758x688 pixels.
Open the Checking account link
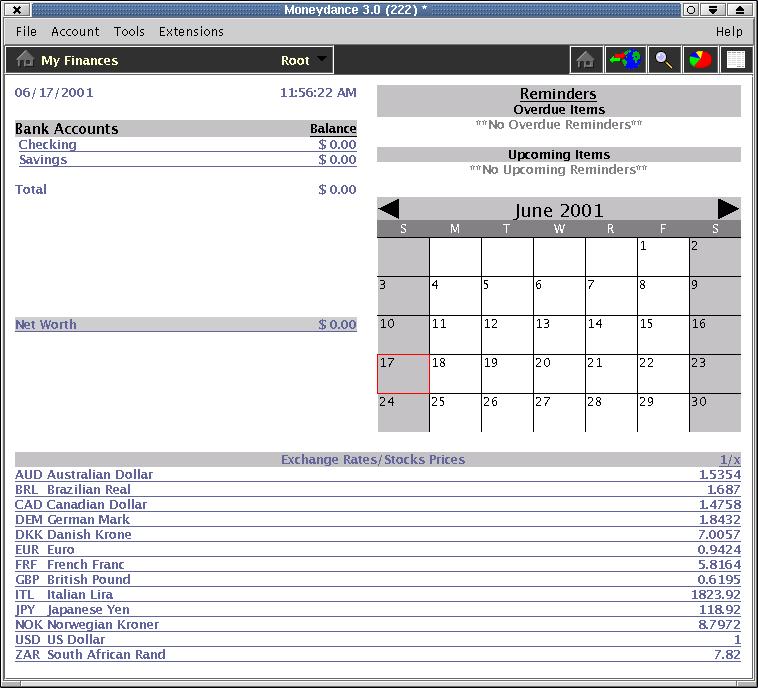tap(48, 145)
